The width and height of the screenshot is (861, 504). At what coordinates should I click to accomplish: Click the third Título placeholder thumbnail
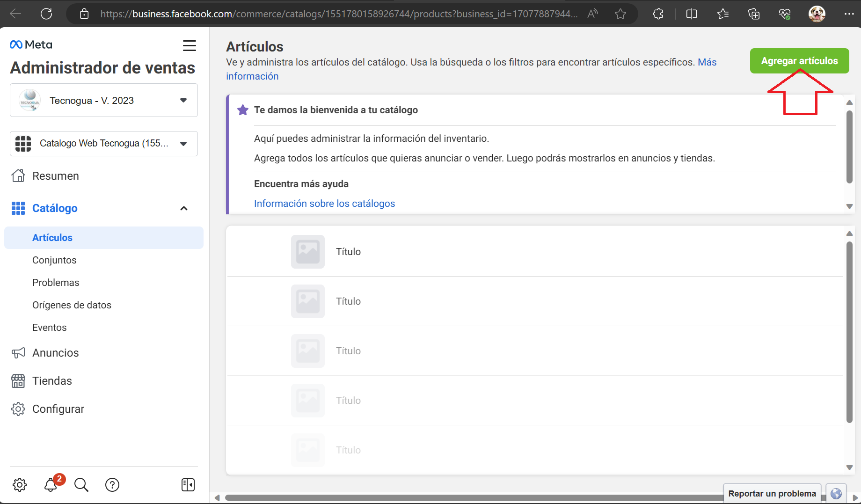(x=308, y=351)
